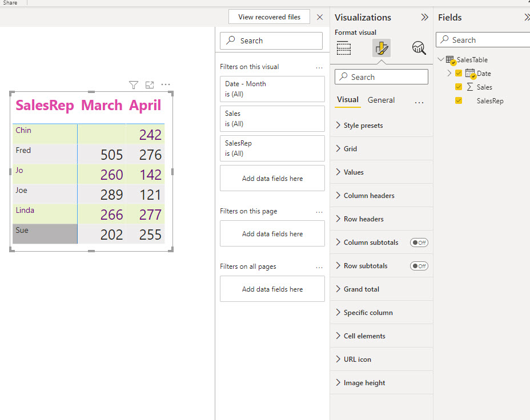Open ellipsis menu for Filters on this page

click(319, 212)
